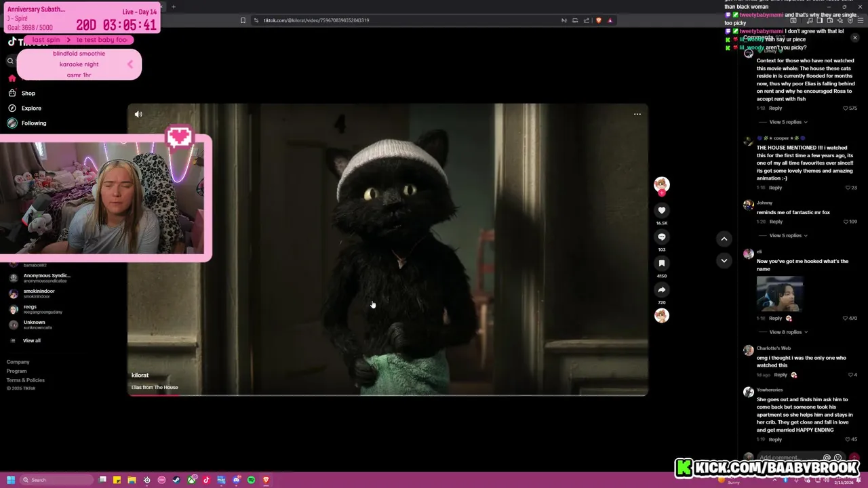The height and width of the screenshot is (488, 868).
Task: Open Steam from the taskbar
Action: 176,480
